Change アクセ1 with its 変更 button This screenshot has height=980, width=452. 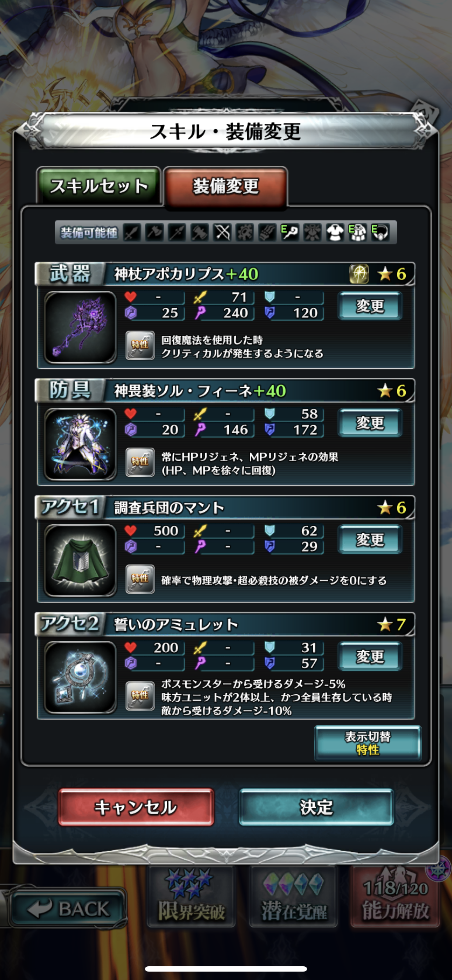370,539
